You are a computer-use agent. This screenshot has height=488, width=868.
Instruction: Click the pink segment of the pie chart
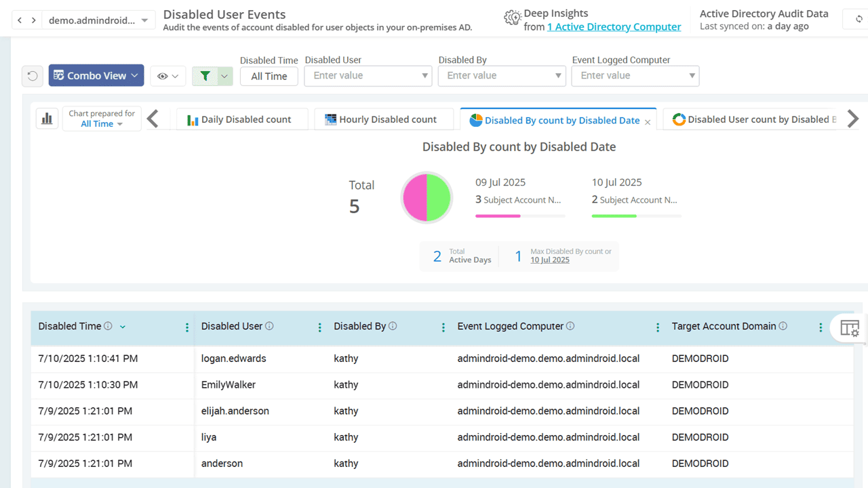click(x=414, y=197)
